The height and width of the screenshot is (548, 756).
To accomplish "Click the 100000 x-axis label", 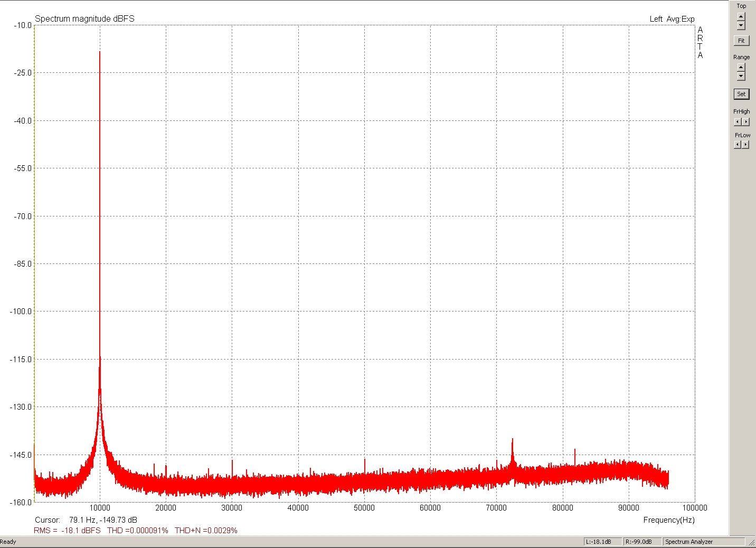I will click(695, 508).
